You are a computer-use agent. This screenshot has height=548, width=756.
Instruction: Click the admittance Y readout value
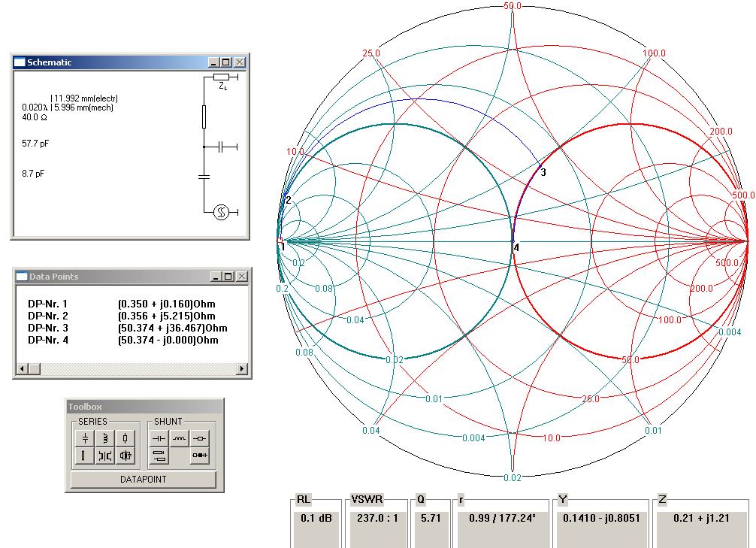(601, 518)
